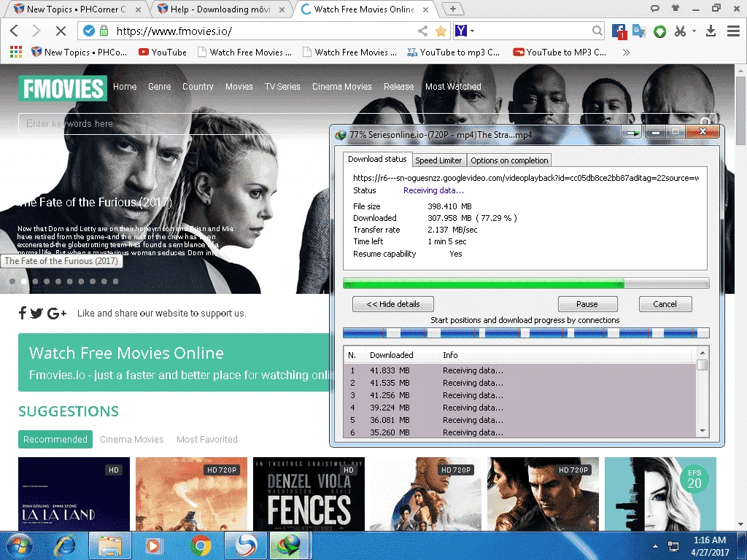Open The Fate of the Furious title
This screenshot has height=560, width=747.
click(x=95, y=203)
